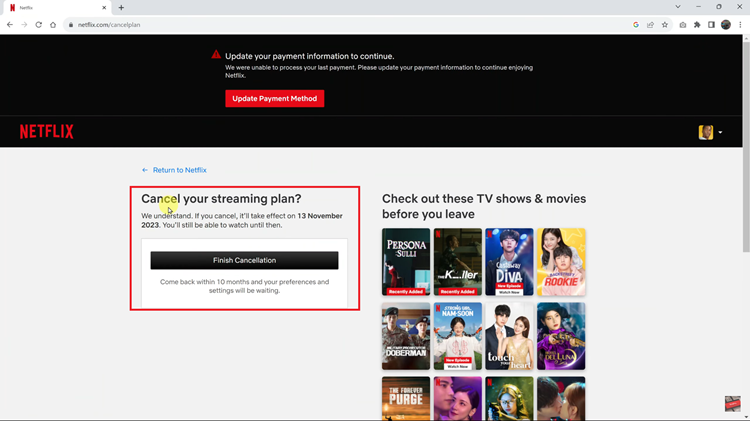Click the browser forward arrow
The width and height of the screenshot is (750, 421).
point(24,25)
